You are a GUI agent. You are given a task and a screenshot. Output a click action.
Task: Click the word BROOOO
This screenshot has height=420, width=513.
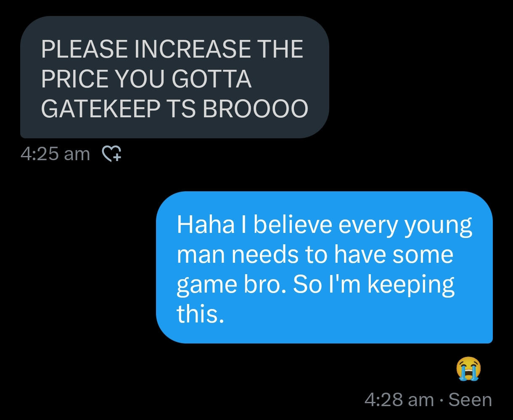point(255,109)
